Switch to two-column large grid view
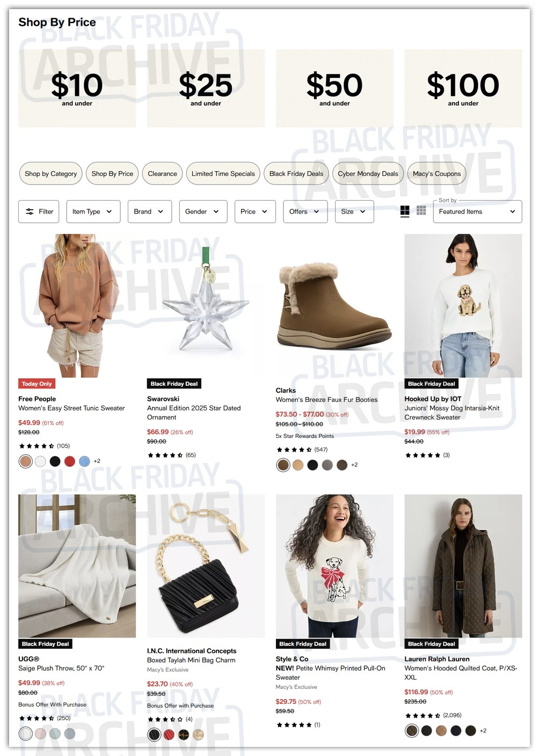The image size is (539, 756). [x=405, y=211]
